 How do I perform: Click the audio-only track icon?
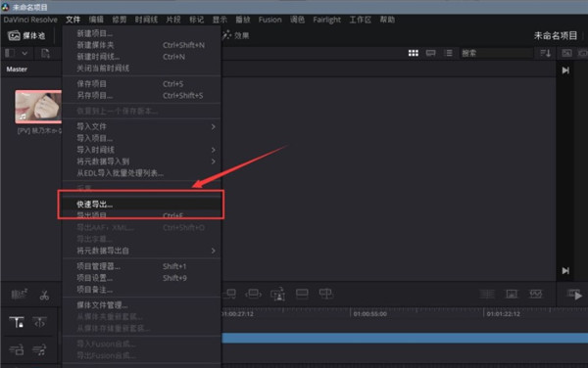coord(39,350)
